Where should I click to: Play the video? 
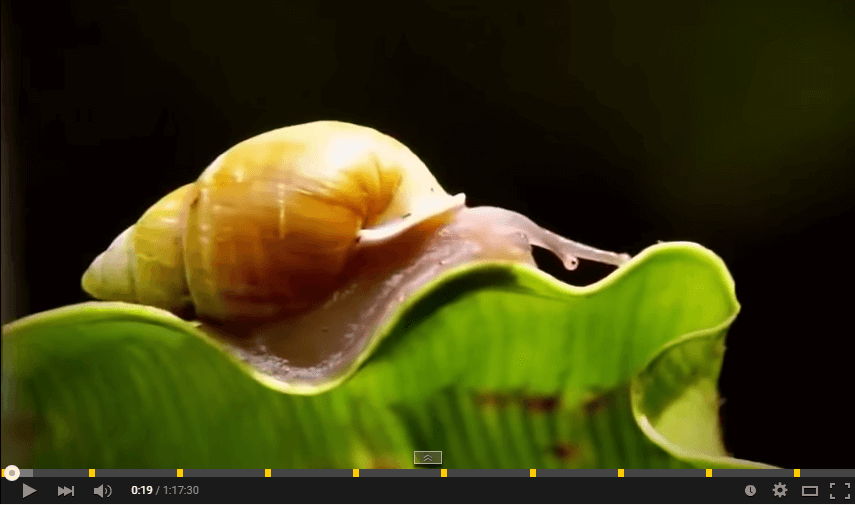click(29, 490)
